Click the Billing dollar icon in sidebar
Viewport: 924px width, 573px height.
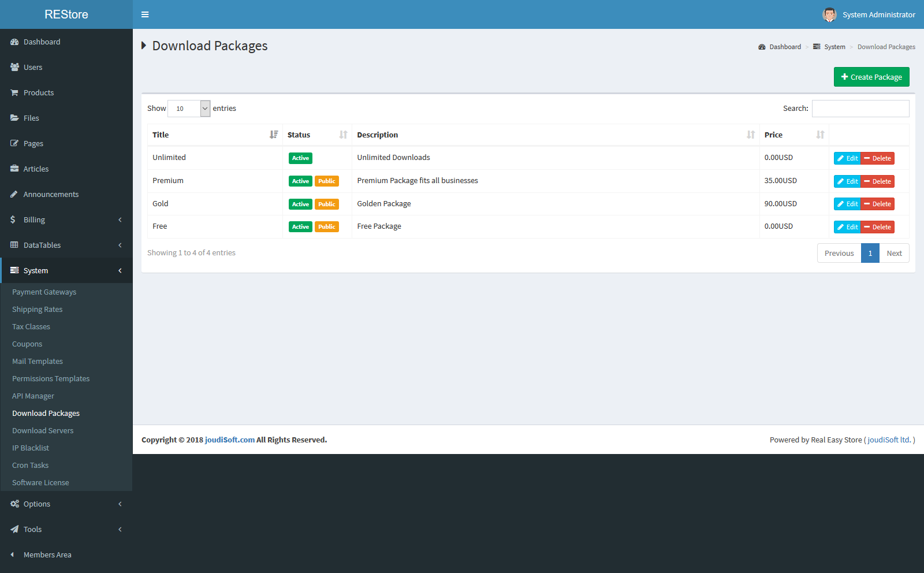pyautogui.click(x=13, y=220)
